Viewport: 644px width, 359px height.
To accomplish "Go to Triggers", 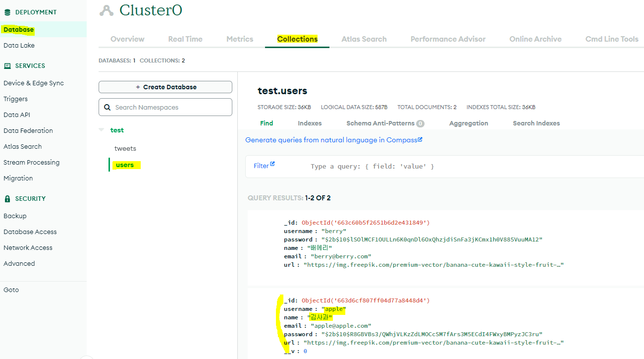I will (15, 99).
